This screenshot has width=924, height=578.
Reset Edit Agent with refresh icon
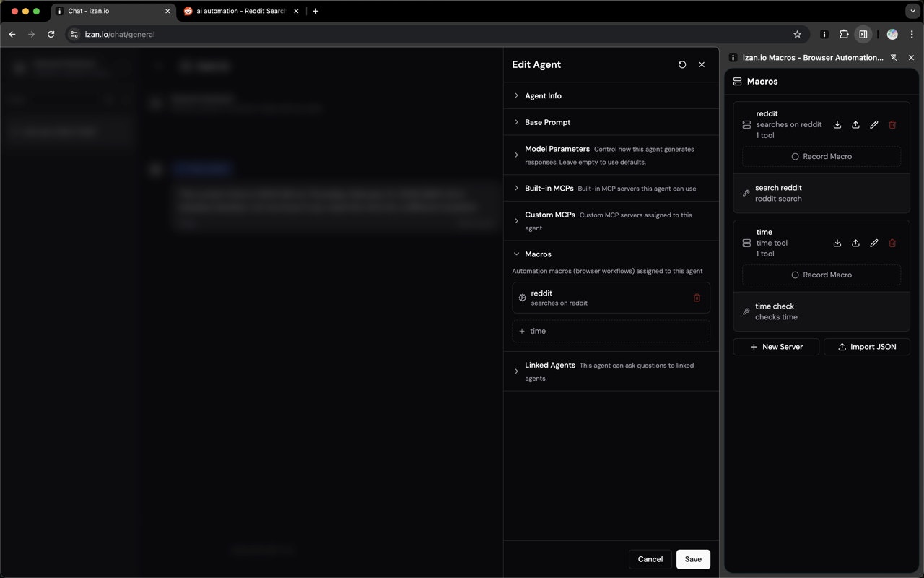point(682,64)
